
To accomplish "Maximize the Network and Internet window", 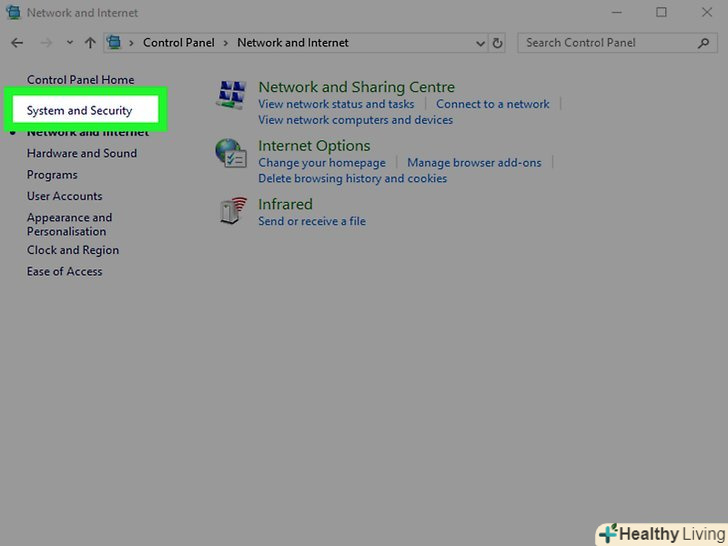I will pyautogui.click(x=661, y=13).
